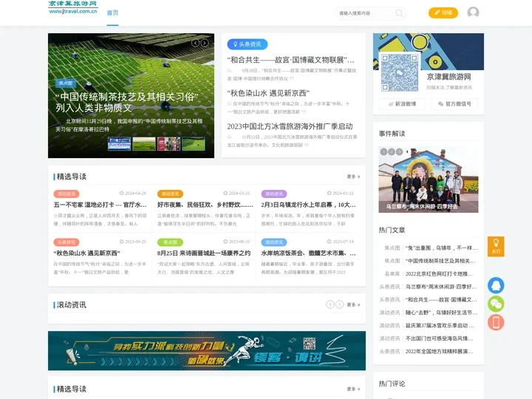Open hot article "中国传统制茶技艺及其相关"
The height and width of the screenshot is (399, 532).
(440, 261)
